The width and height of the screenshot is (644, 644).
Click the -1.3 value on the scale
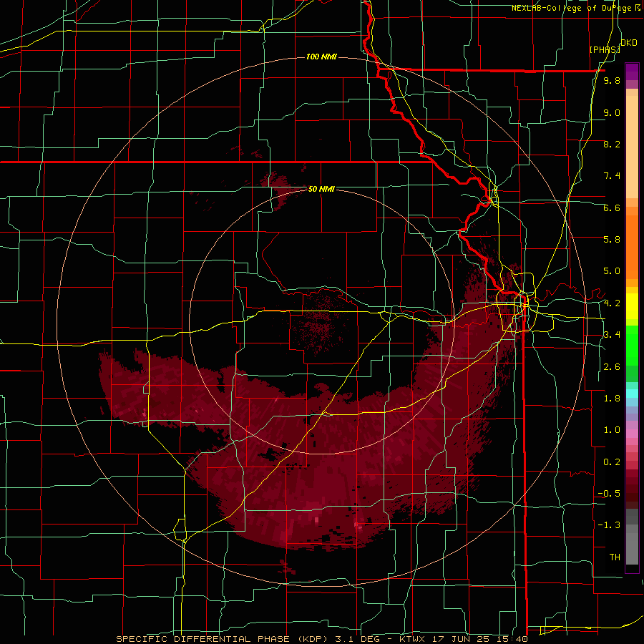coord(609,525)
